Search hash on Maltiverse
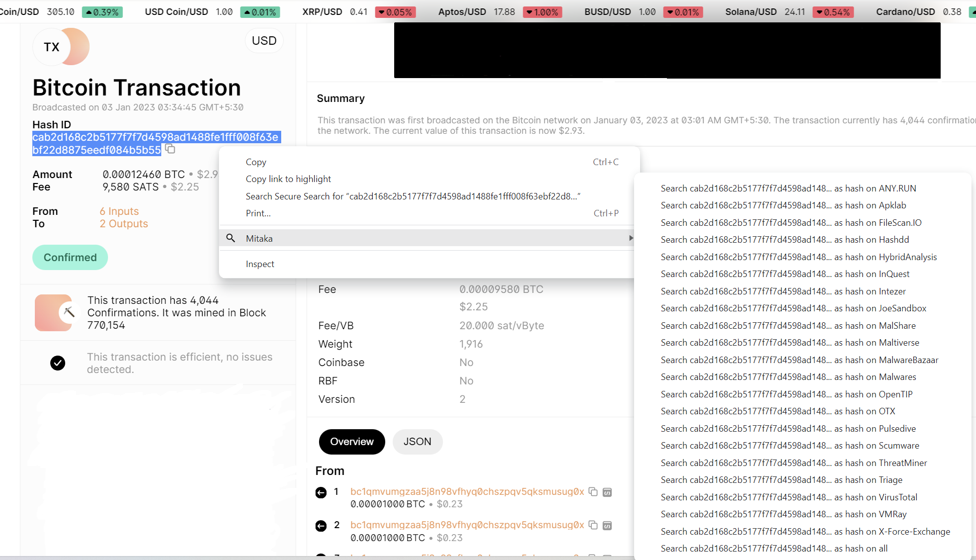The height and width of the screenshot is (560, 976). 802,343
